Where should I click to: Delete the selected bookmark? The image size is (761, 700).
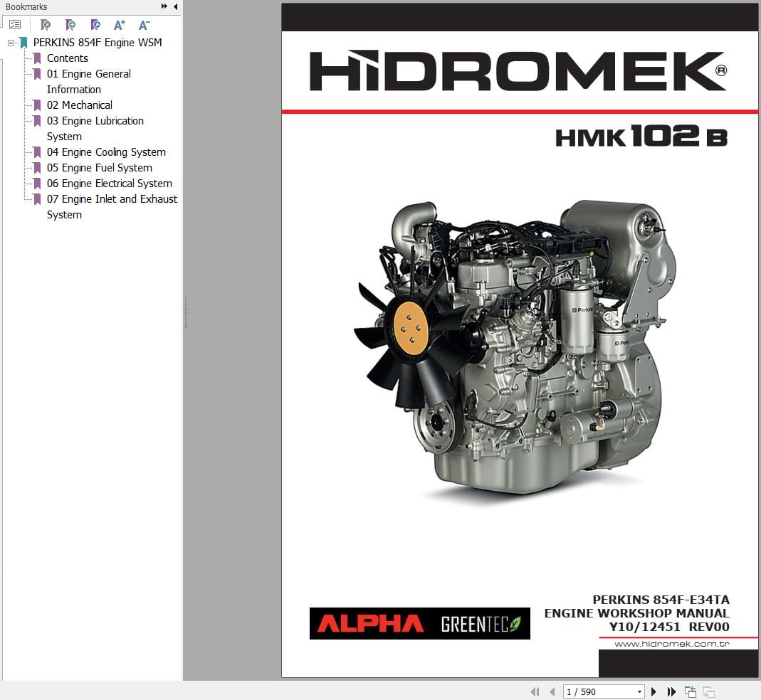pyautogui.click(x=45, y=25)
